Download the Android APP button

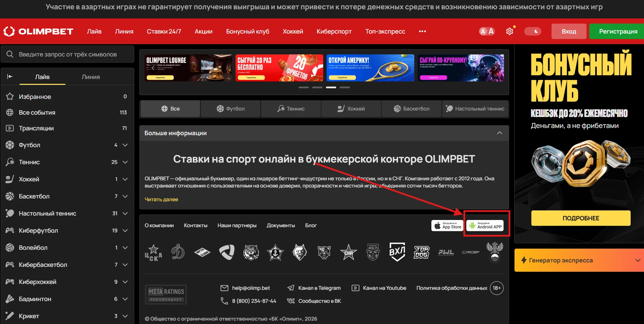coord(485,225)
